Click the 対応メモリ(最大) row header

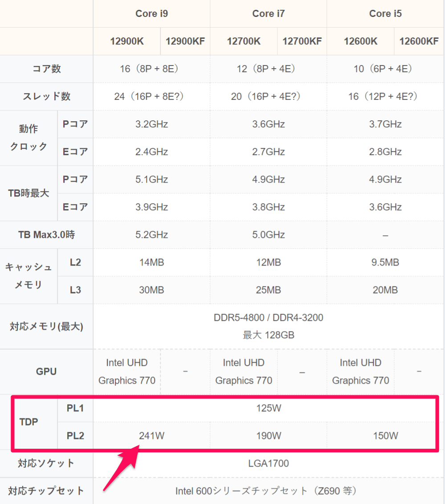click(x=47, y=327)
